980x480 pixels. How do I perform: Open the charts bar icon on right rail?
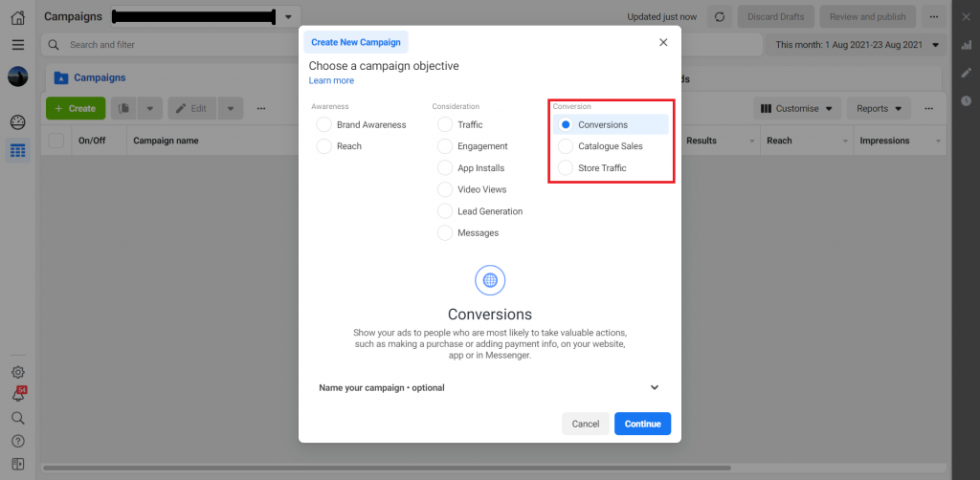966,45
